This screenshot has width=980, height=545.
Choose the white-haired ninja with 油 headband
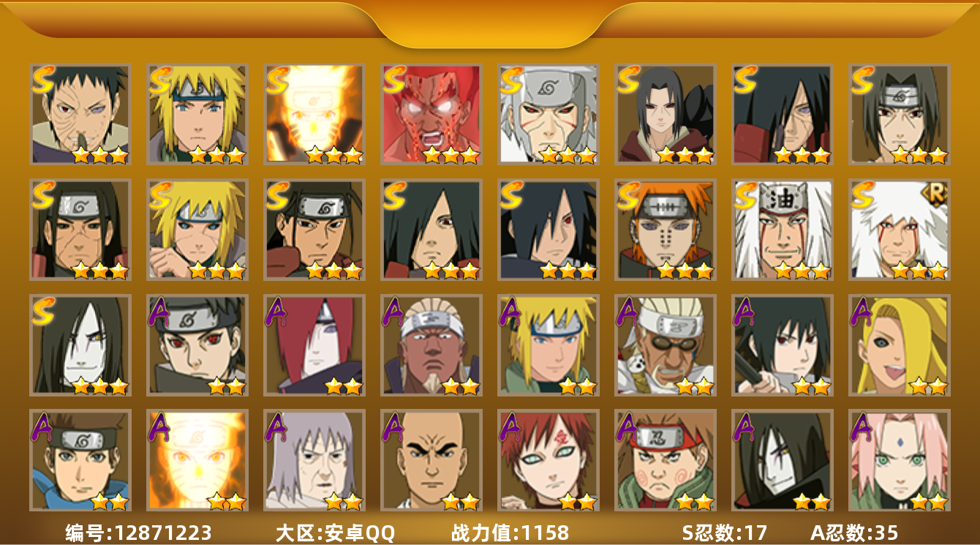782,230
